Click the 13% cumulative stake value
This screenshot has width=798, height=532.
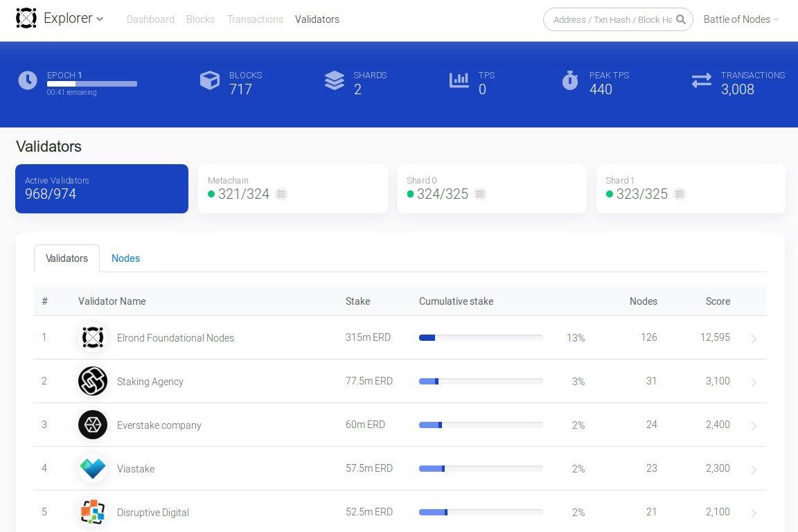576,338
